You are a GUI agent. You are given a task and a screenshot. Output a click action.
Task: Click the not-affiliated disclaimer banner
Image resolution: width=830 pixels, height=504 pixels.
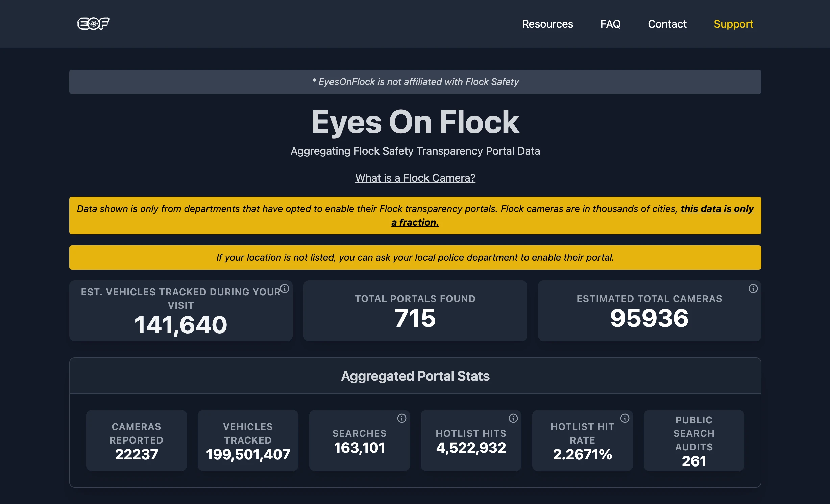click(x=415, y=82)
